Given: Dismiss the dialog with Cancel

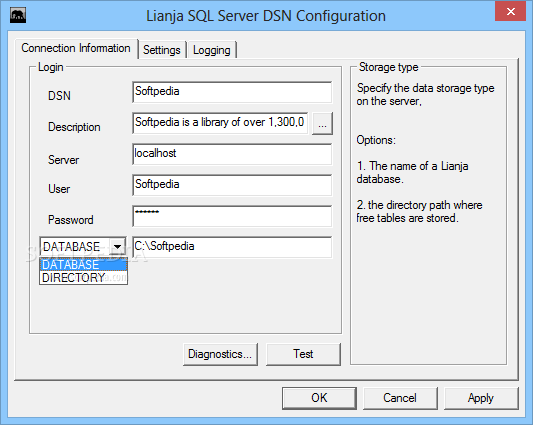Looking at the screenshot, I should point(400,398).
